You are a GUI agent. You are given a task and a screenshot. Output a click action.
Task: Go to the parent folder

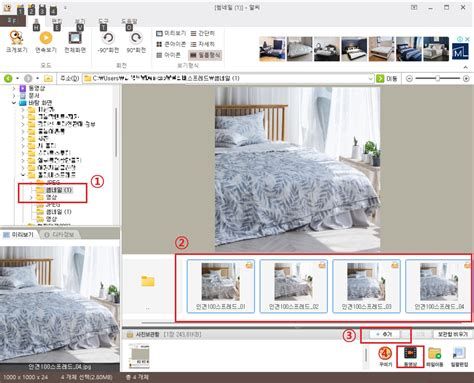pos(48,78)
